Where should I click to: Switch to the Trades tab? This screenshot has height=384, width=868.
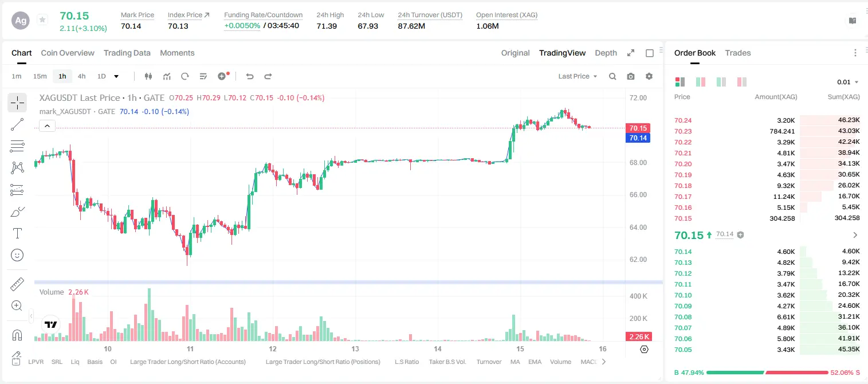pyautogui.click(x=737, y=53)
